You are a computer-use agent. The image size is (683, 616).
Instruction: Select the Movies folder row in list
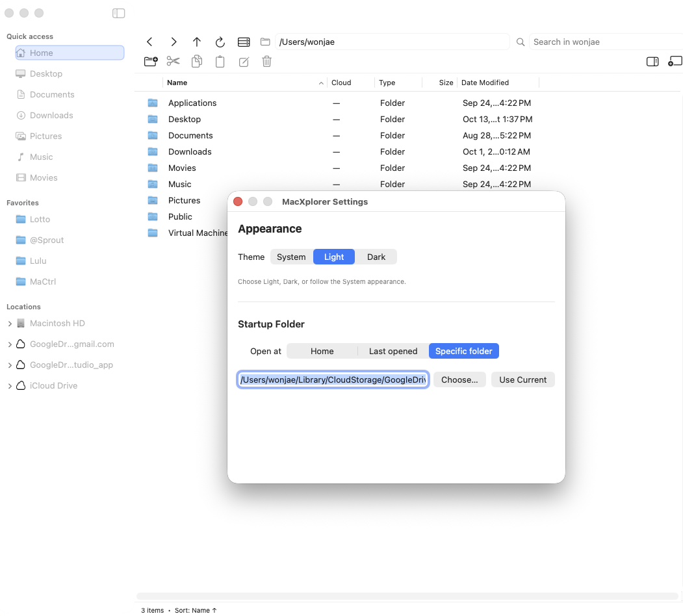click(x=341, y=168)
